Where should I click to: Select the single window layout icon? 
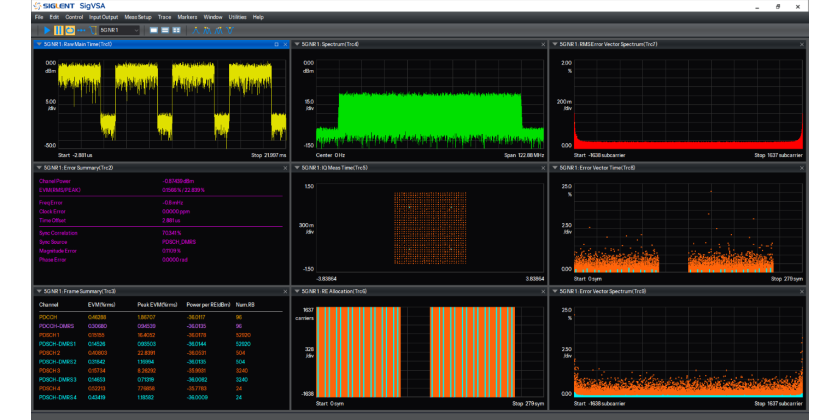[154, 30]
